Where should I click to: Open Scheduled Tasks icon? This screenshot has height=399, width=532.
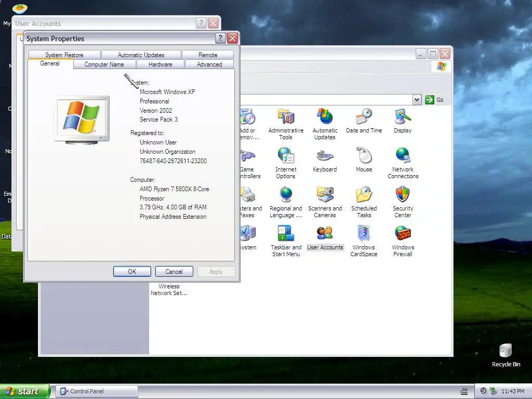(364, 202)
